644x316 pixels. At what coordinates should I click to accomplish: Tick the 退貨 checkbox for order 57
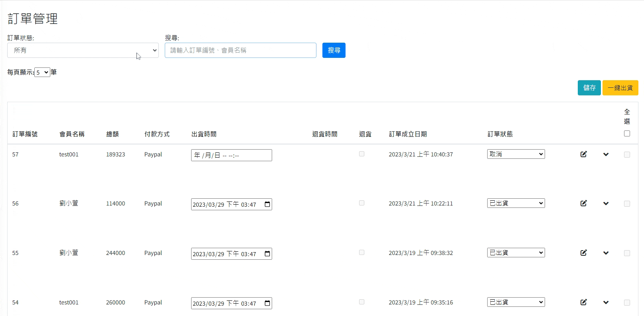362,154
